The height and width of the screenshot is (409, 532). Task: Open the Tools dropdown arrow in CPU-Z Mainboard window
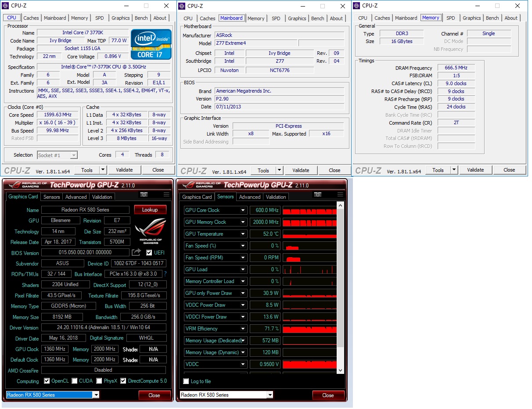pyautogui.click(x=279, y=171)
